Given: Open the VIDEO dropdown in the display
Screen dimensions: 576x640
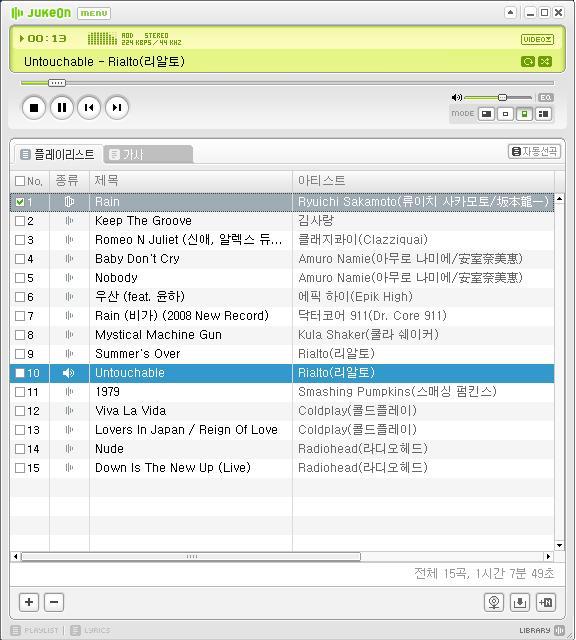Looking at the screenshot, I should [537, 39].
